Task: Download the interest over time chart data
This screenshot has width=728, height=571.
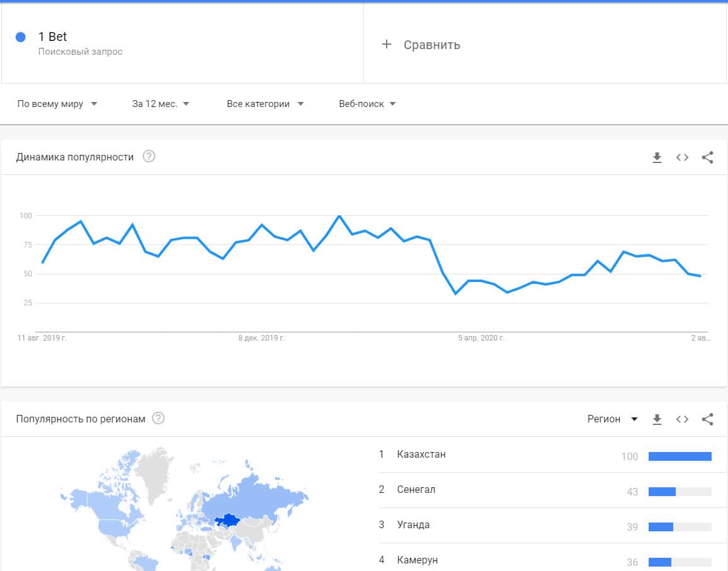Action: tap(657, 157)
